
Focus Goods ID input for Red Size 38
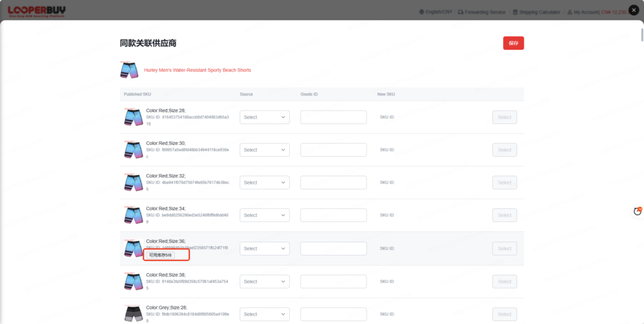click(333, 281)
